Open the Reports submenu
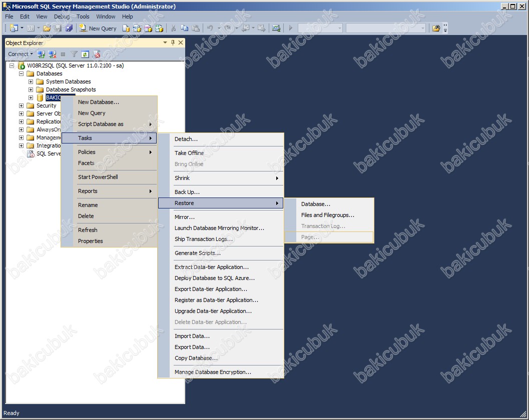Screen dimensions: 529x420 pos(109,191)
